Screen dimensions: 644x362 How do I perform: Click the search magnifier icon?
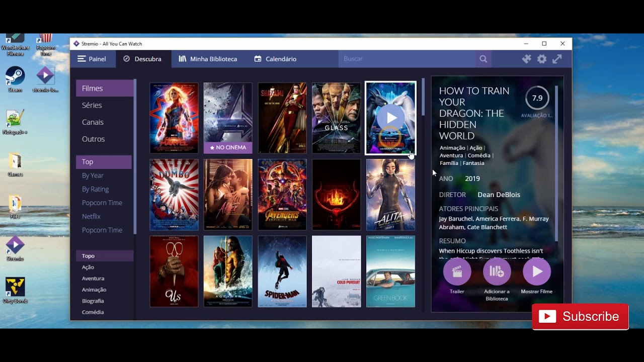tap(483, 59)
